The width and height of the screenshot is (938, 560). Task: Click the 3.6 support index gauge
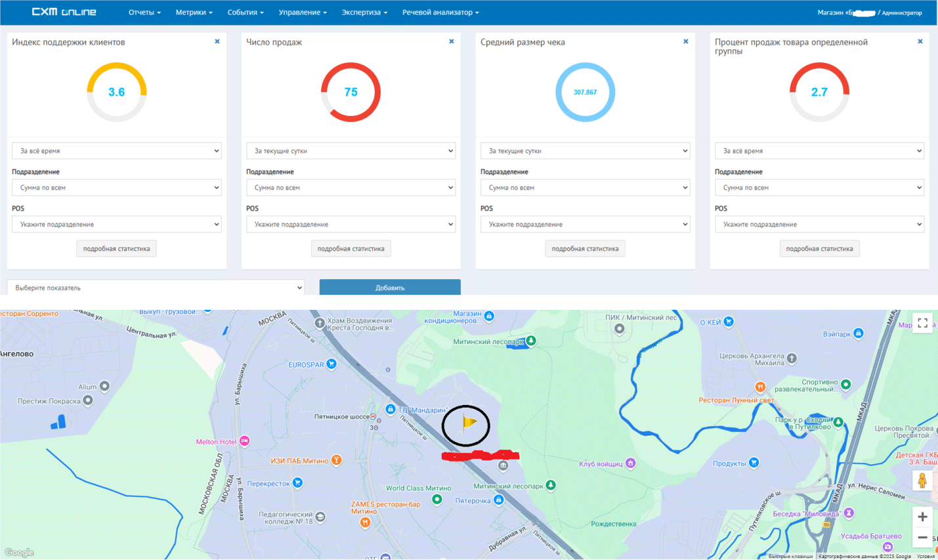point(117,92)
